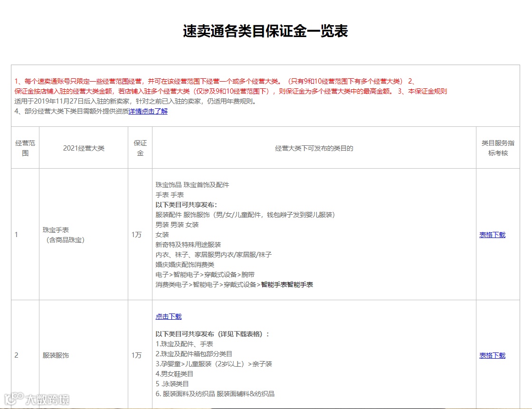Click 表格下载 in the 服装服饰 row
Image resolution: width=532 pixels, height=409 pixels.
[x=492, y=356]
